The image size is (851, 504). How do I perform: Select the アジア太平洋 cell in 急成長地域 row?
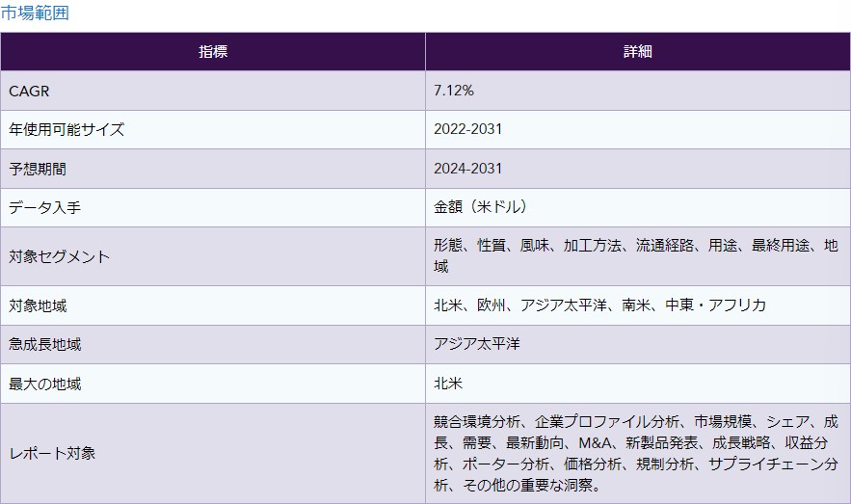tap(638, 344)
